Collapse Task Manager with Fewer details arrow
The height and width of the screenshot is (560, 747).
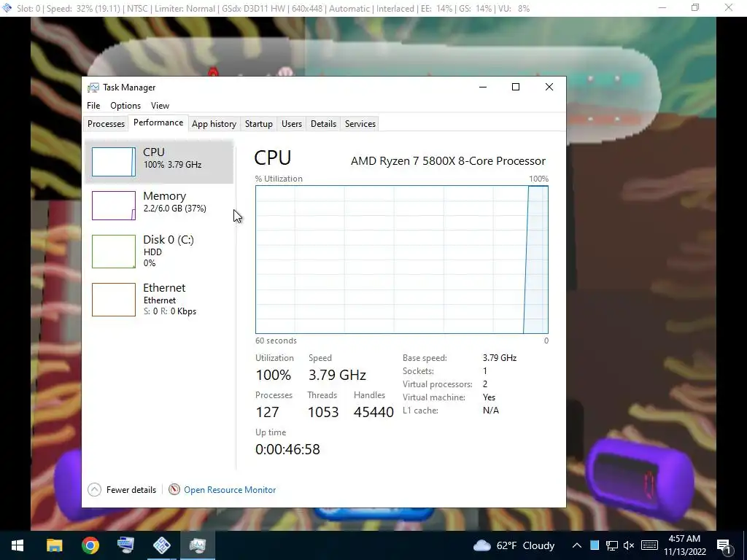click(x=94, y=489)
